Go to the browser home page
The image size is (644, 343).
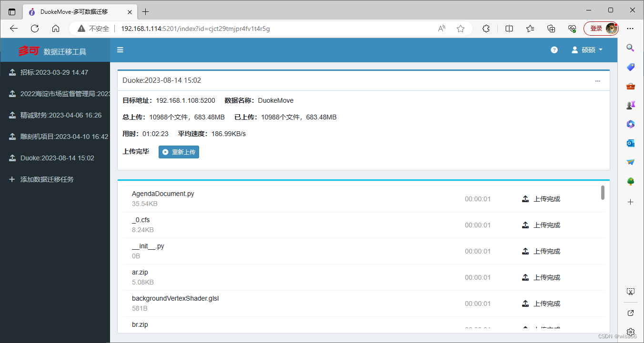click(56, 29)
